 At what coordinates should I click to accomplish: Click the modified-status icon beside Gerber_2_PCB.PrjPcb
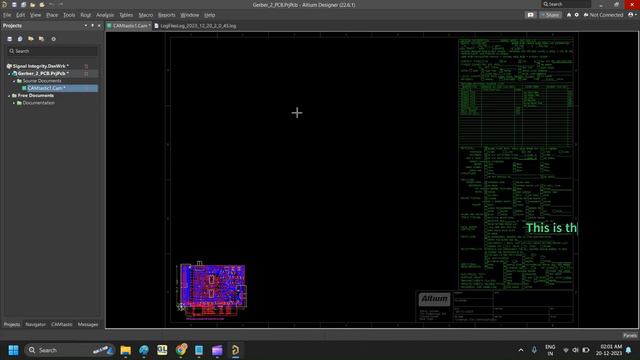click(x=86, y=73)
